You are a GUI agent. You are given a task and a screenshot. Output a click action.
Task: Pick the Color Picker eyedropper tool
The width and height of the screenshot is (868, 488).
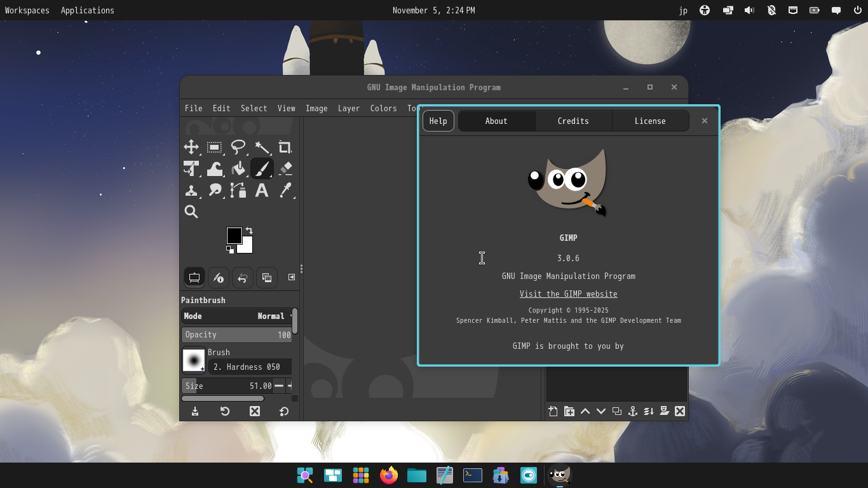(x=285, y=191)
